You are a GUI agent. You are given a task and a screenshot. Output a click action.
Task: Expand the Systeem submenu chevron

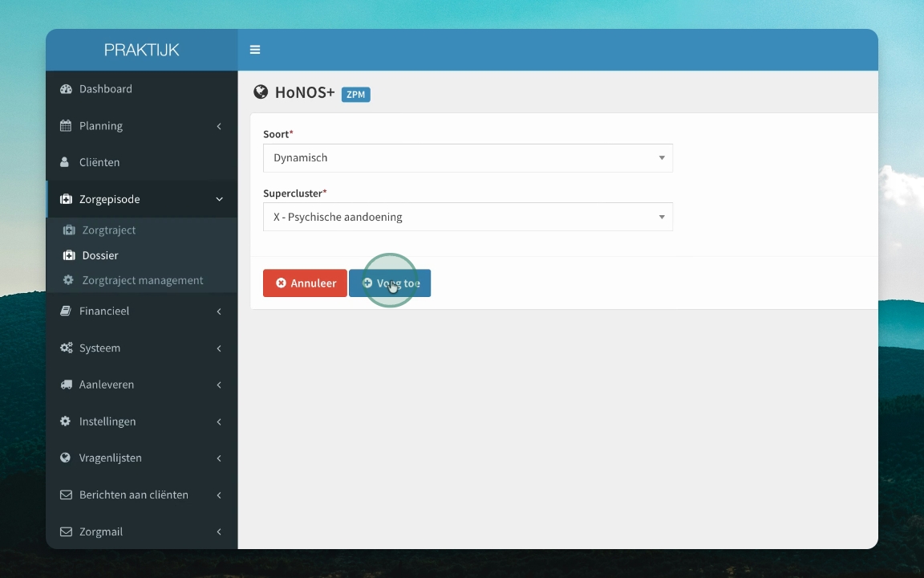[219, 348]
